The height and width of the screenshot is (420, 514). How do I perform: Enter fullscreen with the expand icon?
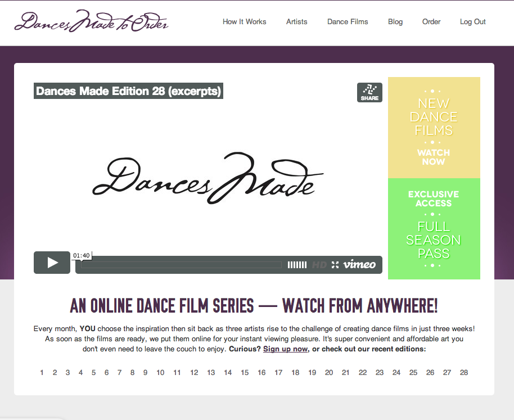pyautogui.click(x=335, y=265)
